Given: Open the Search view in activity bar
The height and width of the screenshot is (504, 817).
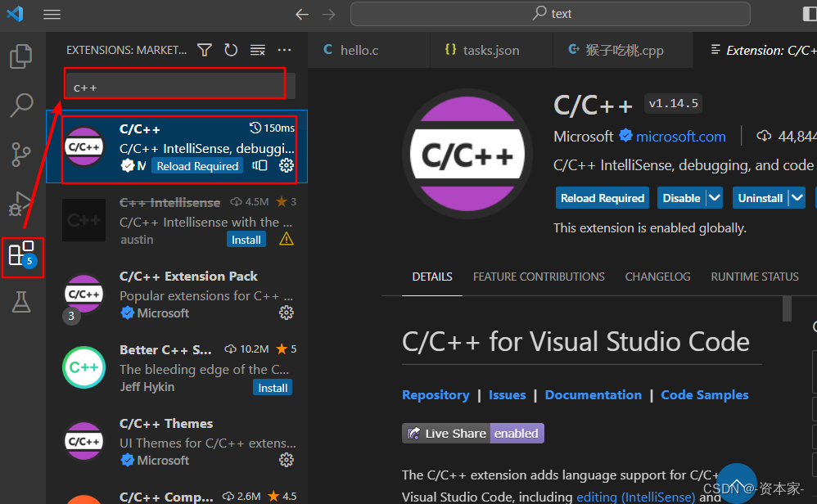Looking at the screenshot, I should tap(21, 106).
